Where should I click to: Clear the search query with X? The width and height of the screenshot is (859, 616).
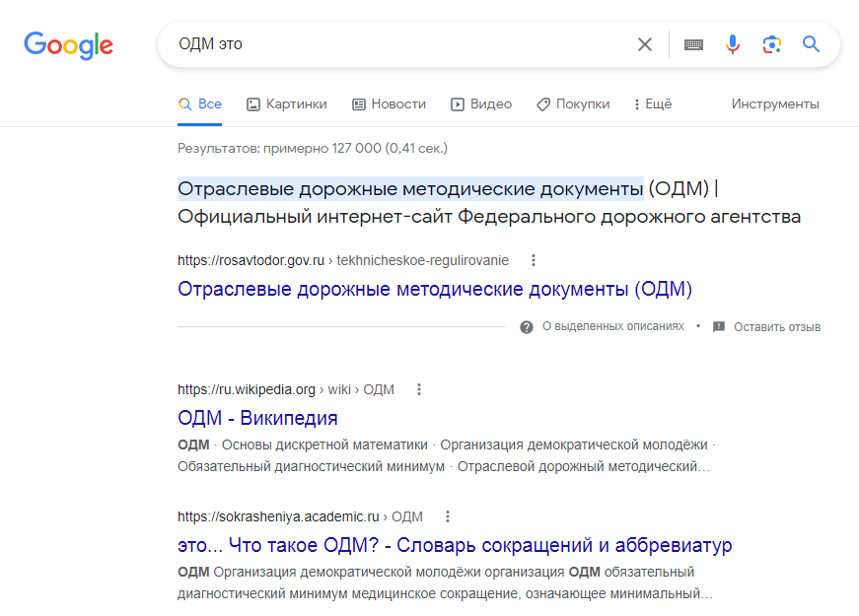pyautogui.click(x=644, y=44)
